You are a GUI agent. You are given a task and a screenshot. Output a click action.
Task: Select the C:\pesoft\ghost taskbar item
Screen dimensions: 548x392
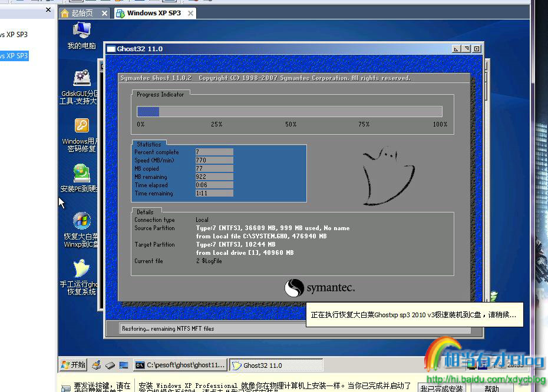pos(180,365)
